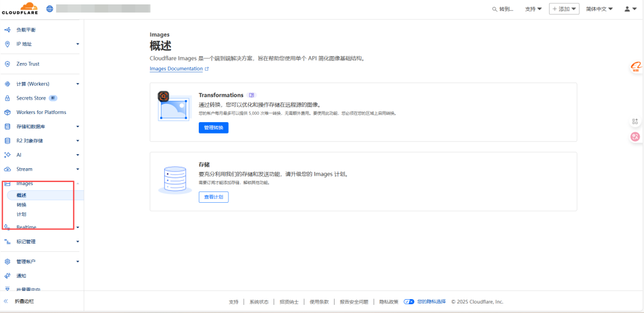The image size is (644, 313).
Task: Click the load balancing (负载平衡) sidebar icon
Action: click(x=7, y=30)
